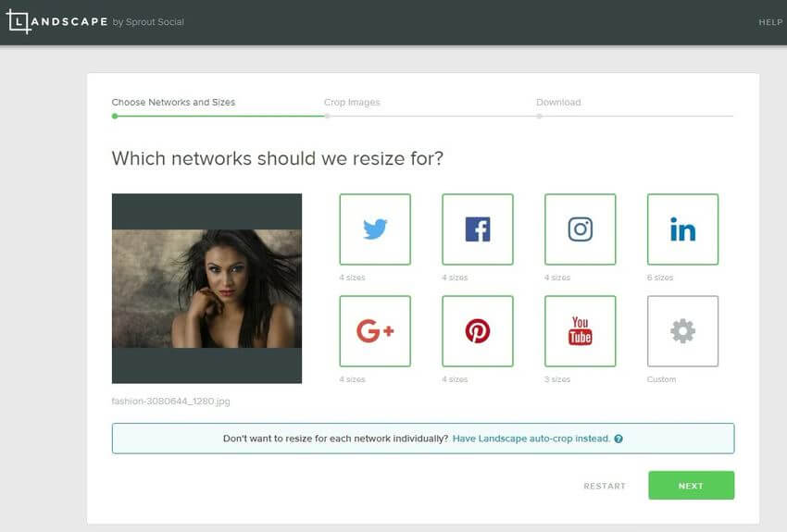Click the RESTART button

[605, 486]
